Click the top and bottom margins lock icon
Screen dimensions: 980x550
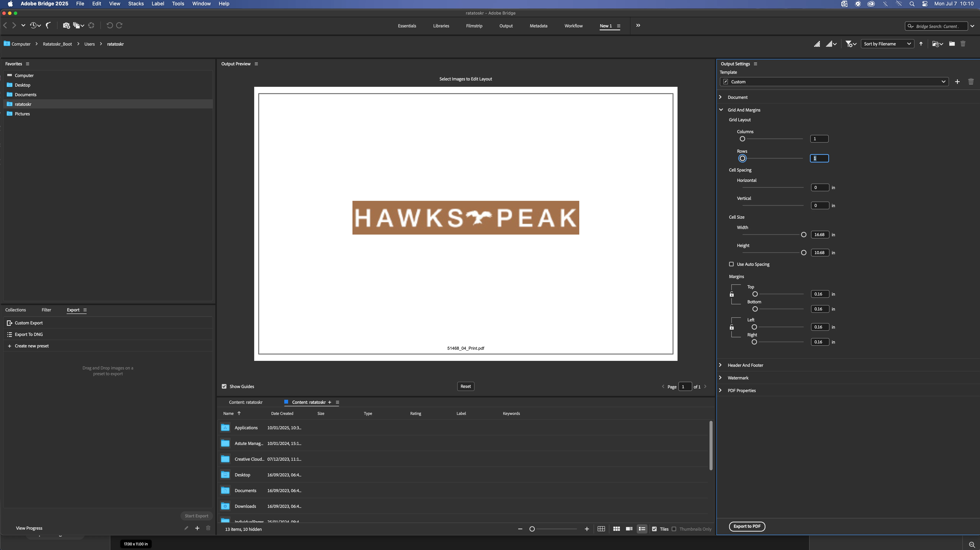pyautogui.click(x=732, y=294)
